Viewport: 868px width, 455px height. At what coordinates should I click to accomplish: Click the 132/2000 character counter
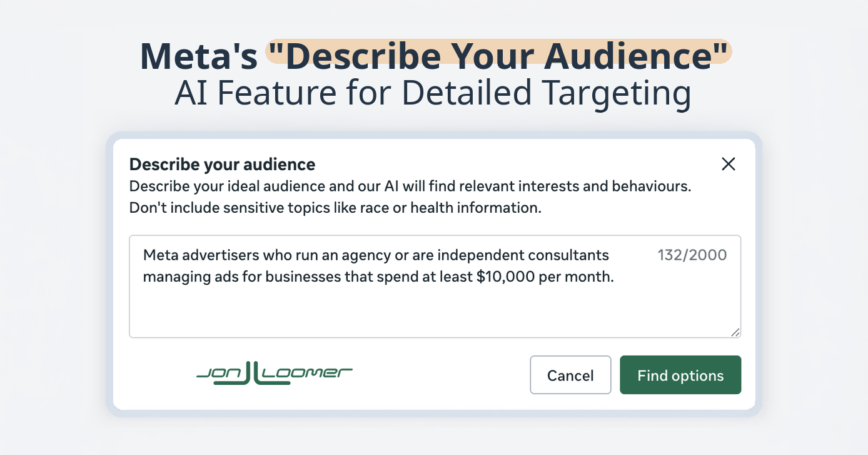tap(692, 255)
